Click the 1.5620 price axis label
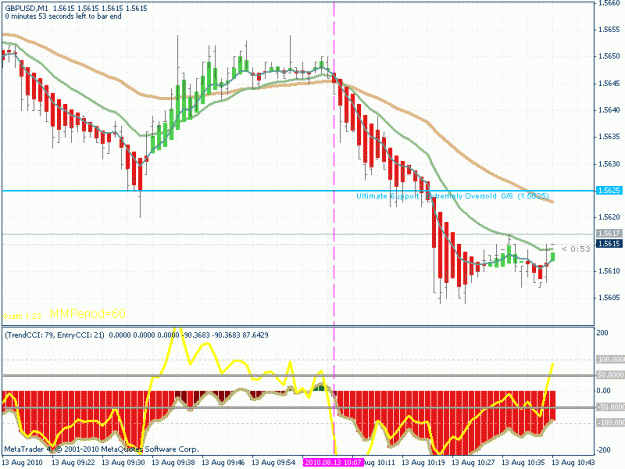The image size is (625, 469). click(609, 217)
